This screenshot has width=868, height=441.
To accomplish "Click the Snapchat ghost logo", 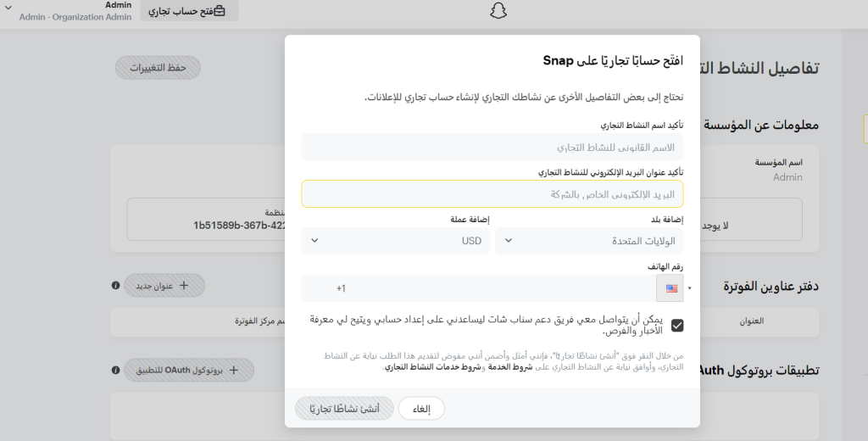I will pos(498,11).
